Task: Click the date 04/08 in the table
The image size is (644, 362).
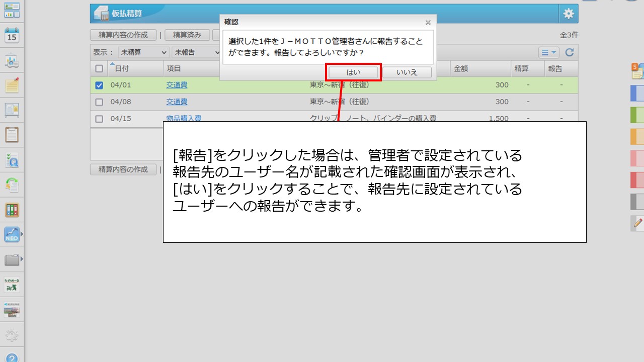Action: click(121, 102)
